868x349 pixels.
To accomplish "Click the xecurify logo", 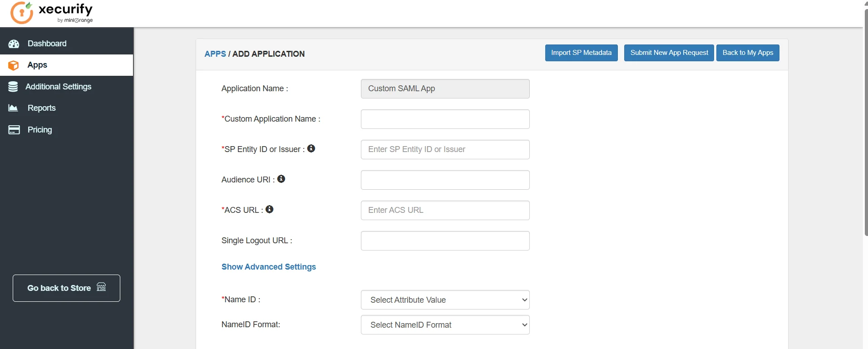I will [52, 13].
